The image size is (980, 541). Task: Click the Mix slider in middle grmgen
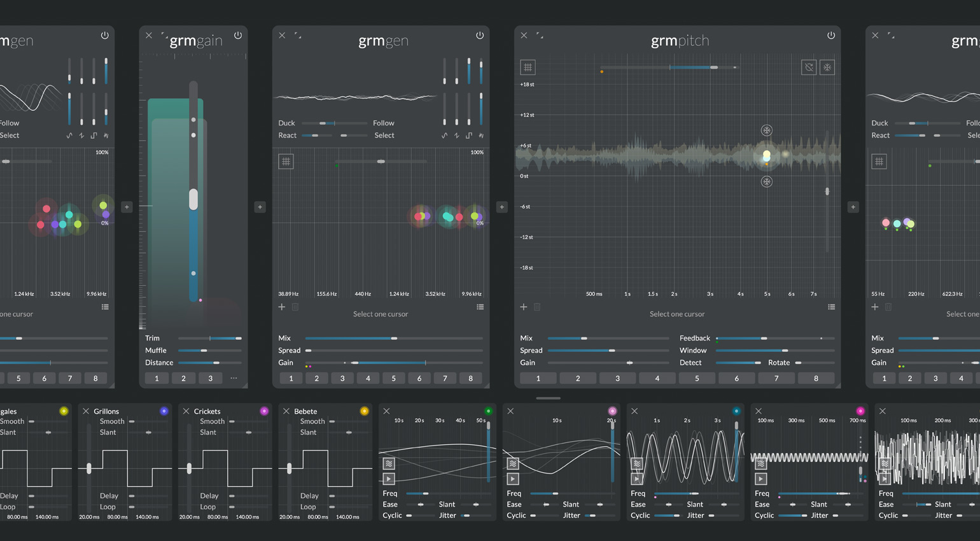(394, 339)
